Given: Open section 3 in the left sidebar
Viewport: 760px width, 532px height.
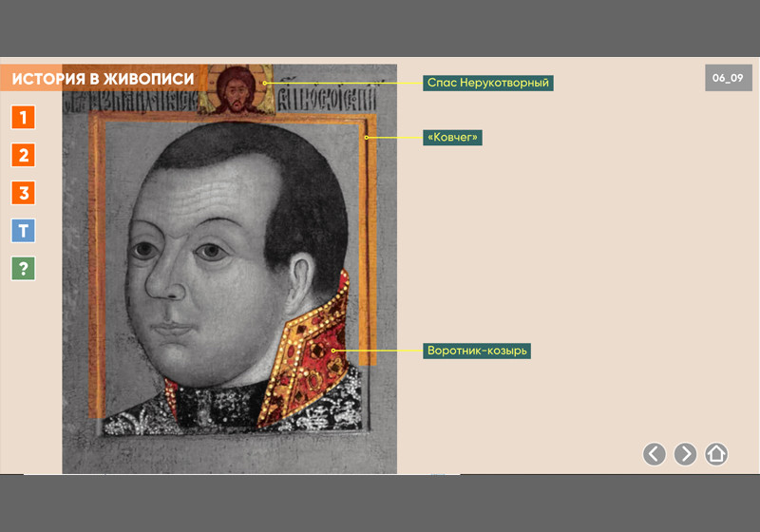Looking at the screenshot, I should [23, 193].
